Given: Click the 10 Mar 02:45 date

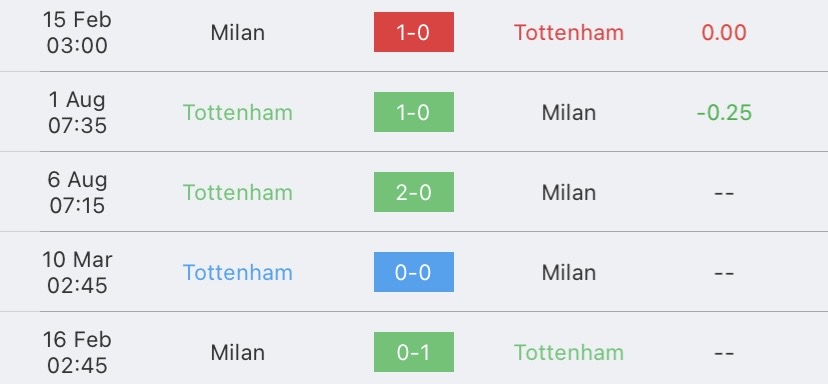Looking at the screenshot, I should click(x=77, y=272).
